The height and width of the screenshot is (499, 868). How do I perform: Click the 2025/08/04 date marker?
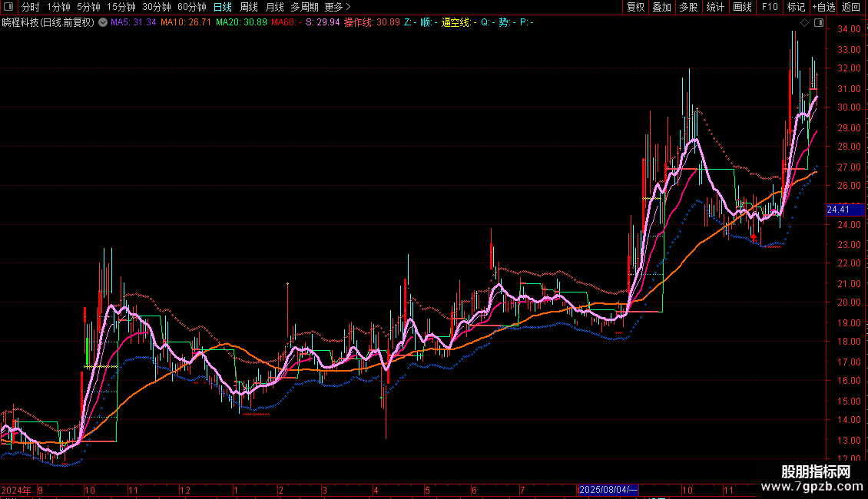(x=608, y=490)
